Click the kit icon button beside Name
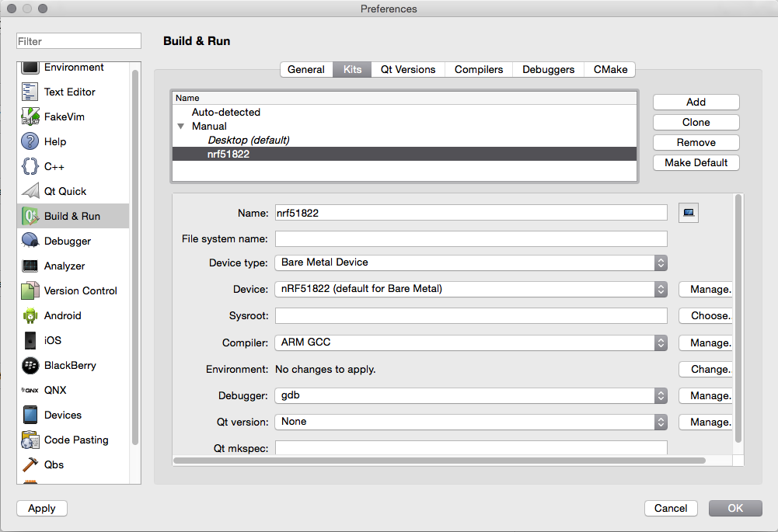This screenshot has width=778, height=532. point(688,214)
